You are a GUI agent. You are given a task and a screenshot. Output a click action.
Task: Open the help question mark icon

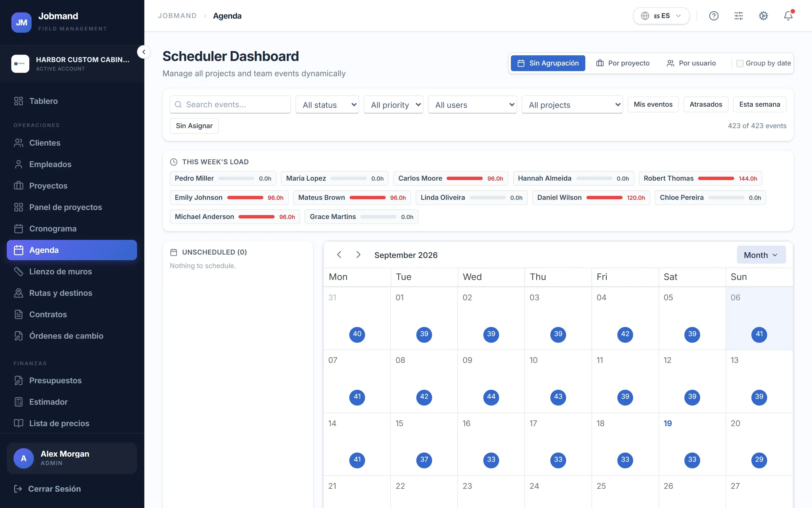[x=714, y=16]
